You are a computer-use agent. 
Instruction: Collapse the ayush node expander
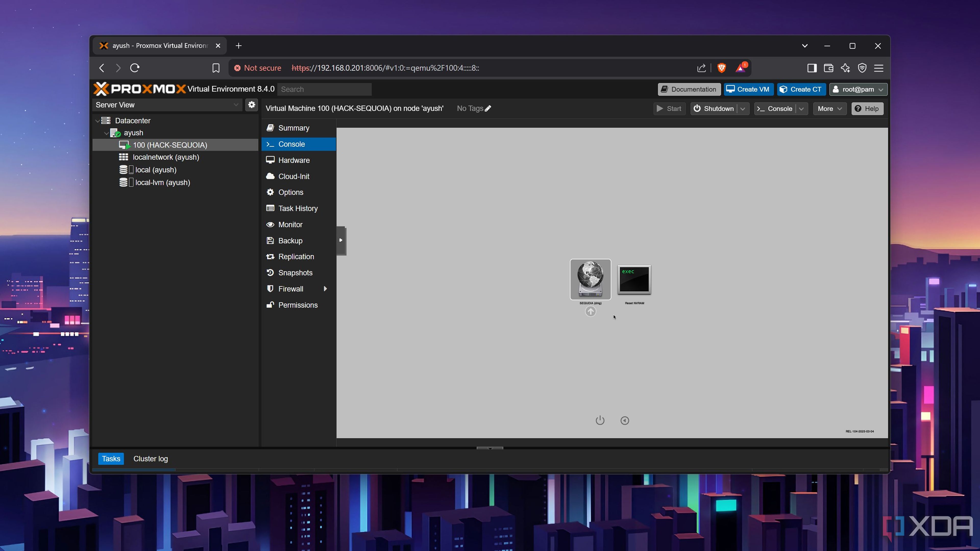coord(106,133)
